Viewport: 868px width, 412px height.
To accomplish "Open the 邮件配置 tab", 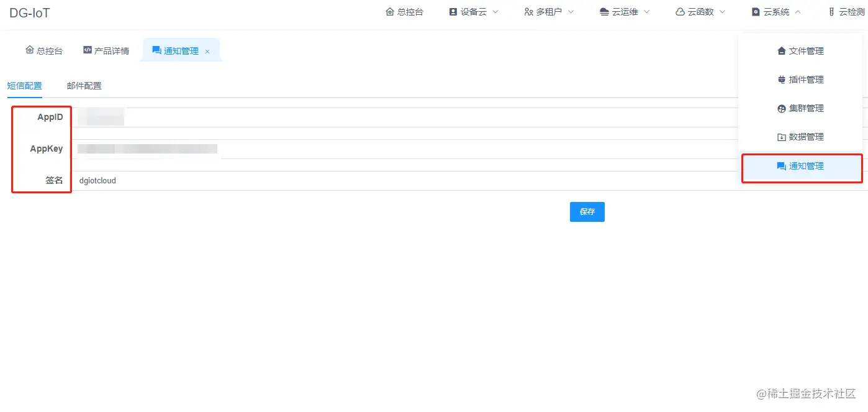I will [84, 86].
